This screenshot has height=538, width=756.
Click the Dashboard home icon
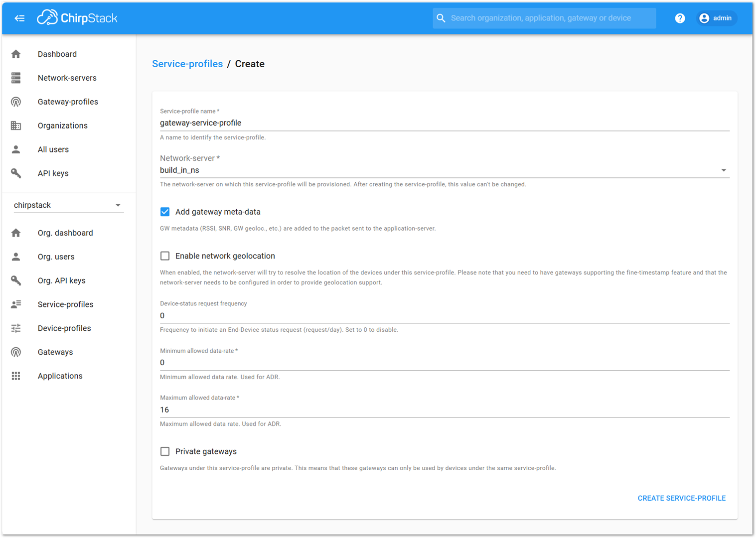point(16,54)
